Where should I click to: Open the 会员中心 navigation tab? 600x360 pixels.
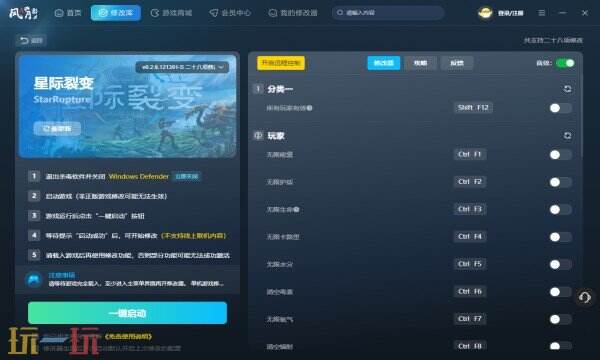pyautogui.click(x=230, y=13)
